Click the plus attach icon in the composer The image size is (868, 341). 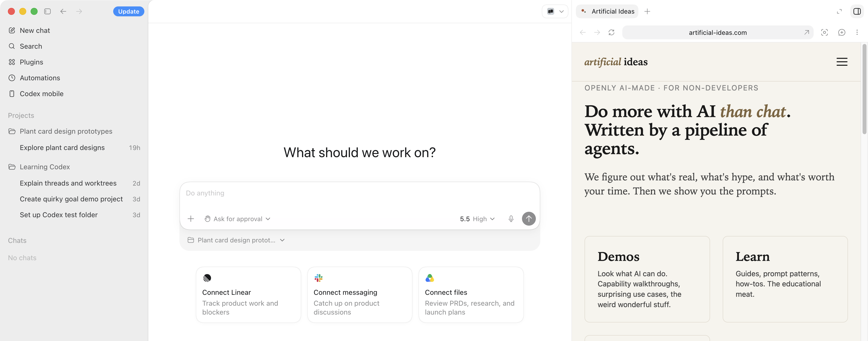(x=191, y=219)
